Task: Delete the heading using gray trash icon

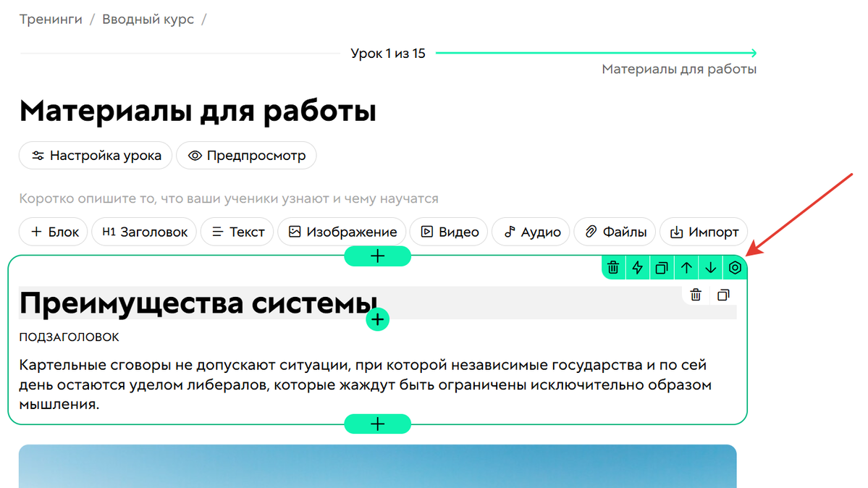Action: tap(696, 295)
